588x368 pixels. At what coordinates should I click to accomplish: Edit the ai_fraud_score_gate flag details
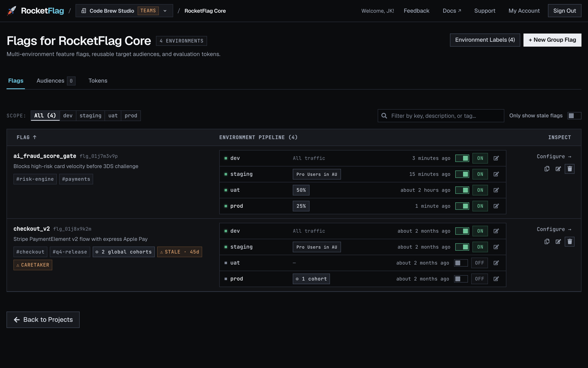[558, 169]
